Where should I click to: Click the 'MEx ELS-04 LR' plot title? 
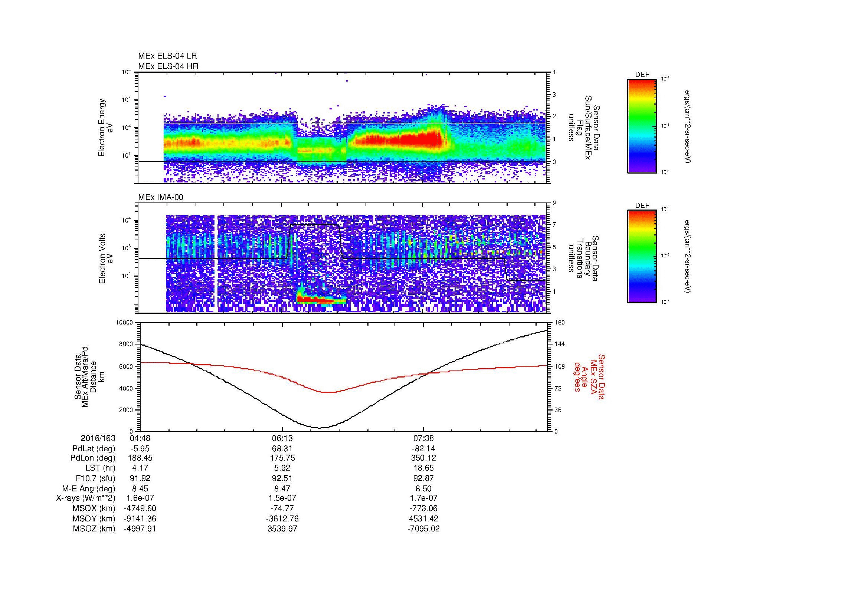pos(167,56)
